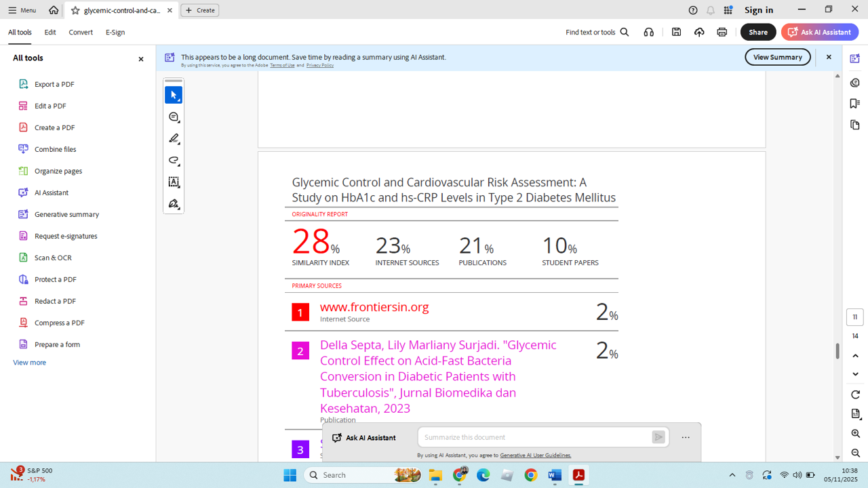
Task: Star the glycemic-control document tab
Action: pos(75,10)
